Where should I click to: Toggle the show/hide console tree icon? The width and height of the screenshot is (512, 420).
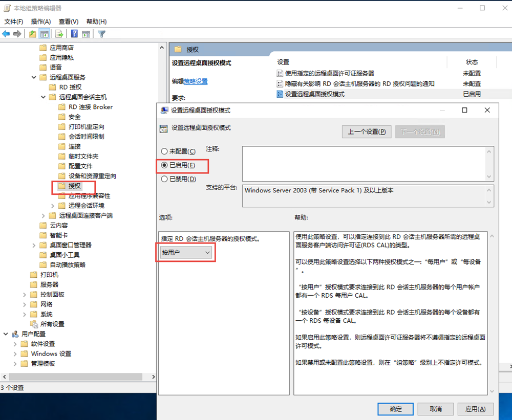45,34
